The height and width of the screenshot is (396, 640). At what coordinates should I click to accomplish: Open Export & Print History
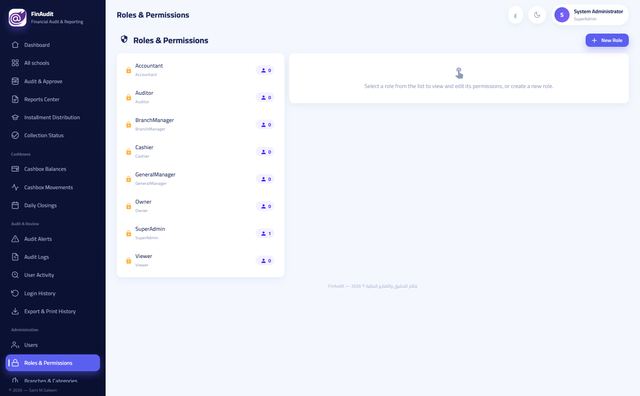point(53,311)
